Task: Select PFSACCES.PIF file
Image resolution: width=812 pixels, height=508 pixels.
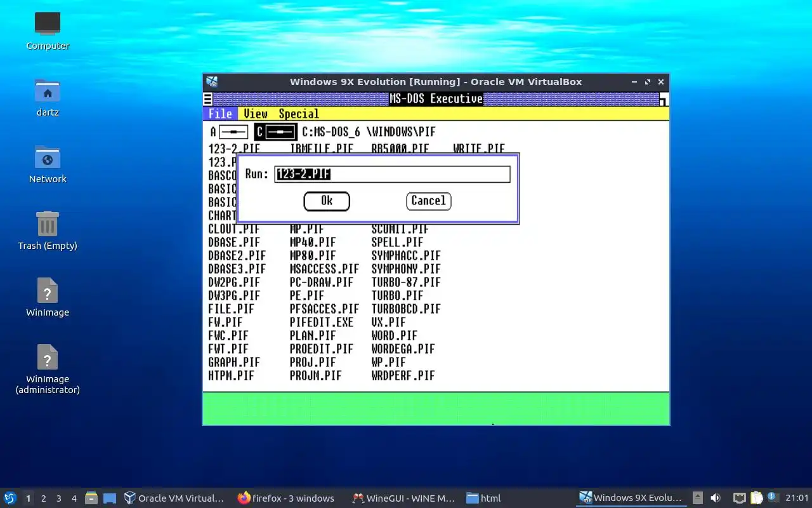Action: click(324, 309)
